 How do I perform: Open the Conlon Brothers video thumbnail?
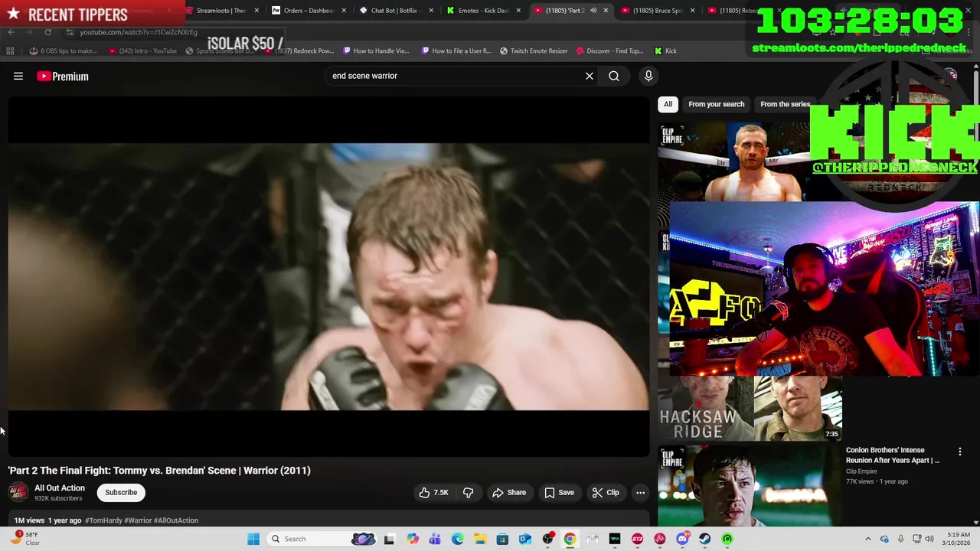[750, 485]
